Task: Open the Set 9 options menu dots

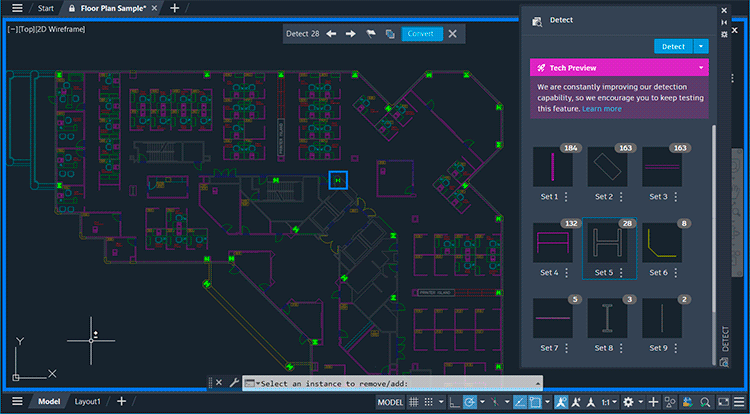Action: 675,348
